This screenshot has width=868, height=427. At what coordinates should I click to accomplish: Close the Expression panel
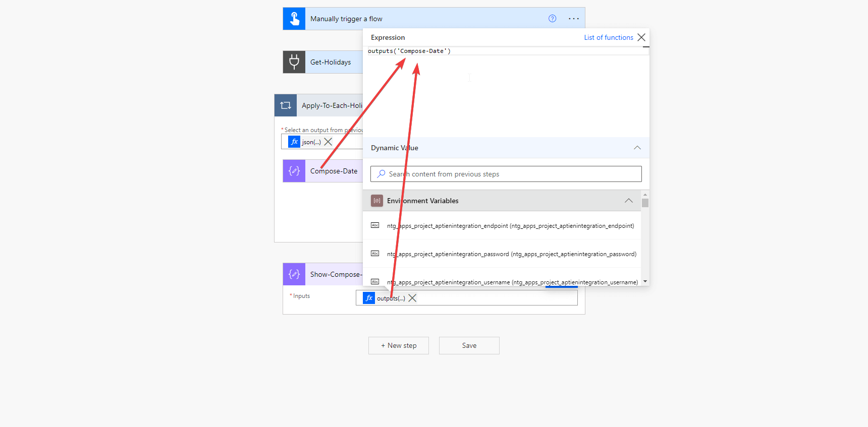(x=641, y=37)
